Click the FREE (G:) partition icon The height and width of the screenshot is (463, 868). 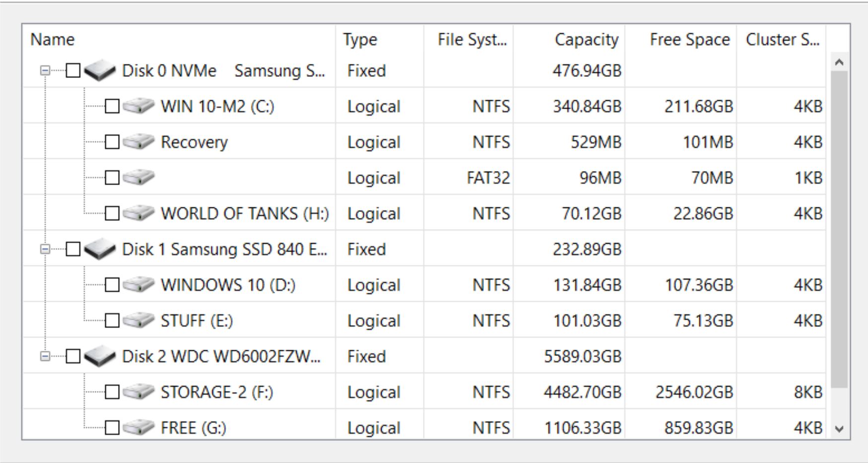[139, 427]
